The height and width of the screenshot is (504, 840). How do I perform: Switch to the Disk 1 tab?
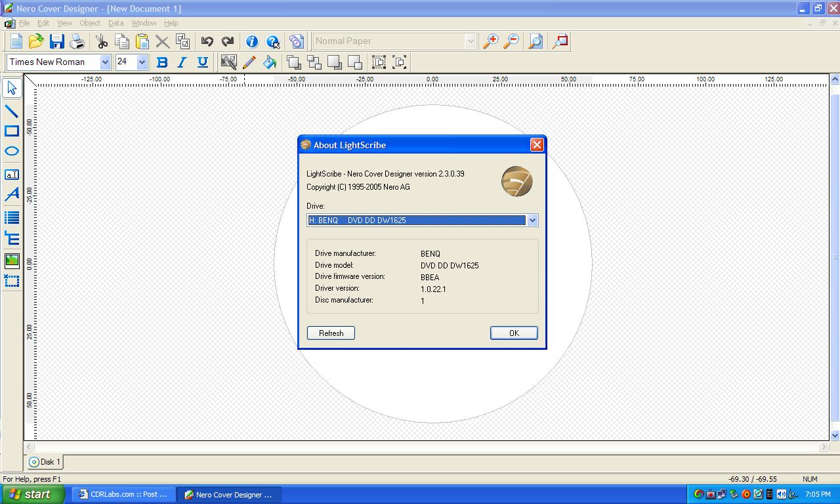45,462
